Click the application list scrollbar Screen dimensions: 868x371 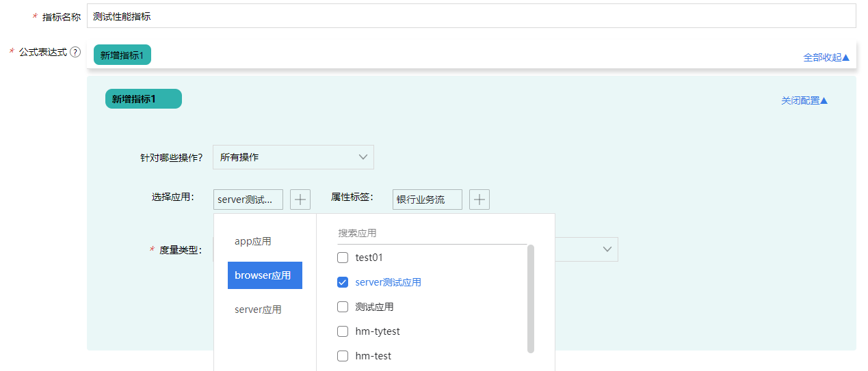pyautogui.click(x=531, y=299)
